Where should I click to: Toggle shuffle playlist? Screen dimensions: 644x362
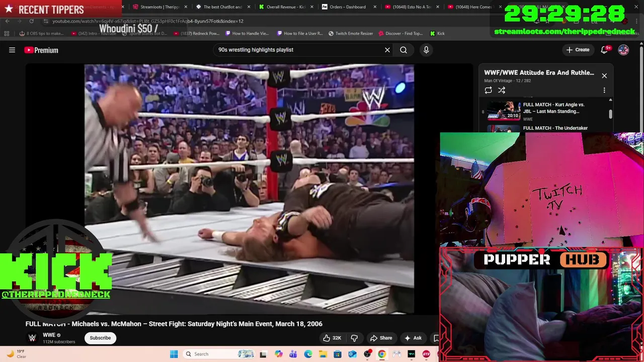pyautogui.click(x=502, y=90)
